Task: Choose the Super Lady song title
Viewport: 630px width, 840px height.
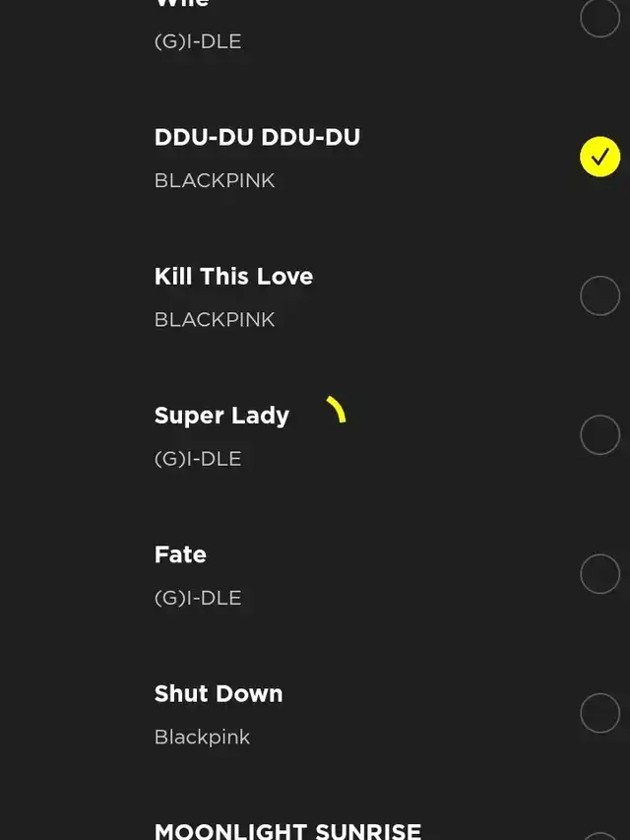Action: (221, 416)
